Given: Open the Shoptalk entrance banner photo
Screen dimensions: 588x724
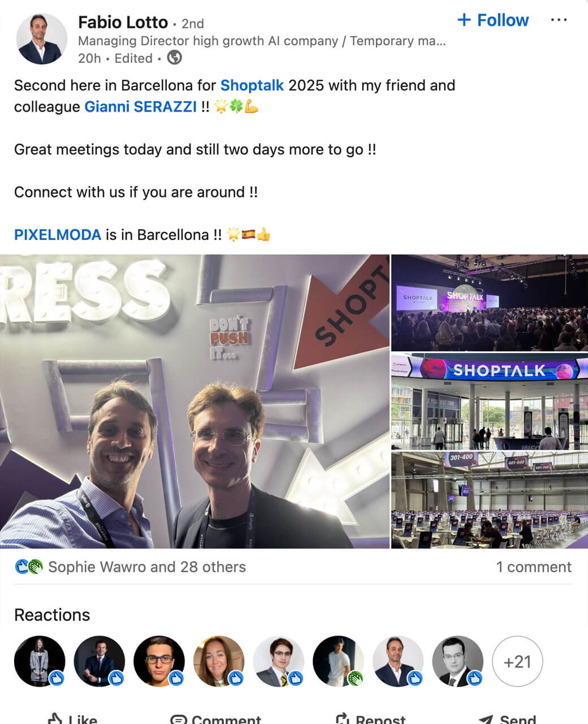Looking at the screenshot, I should [490, 401].
